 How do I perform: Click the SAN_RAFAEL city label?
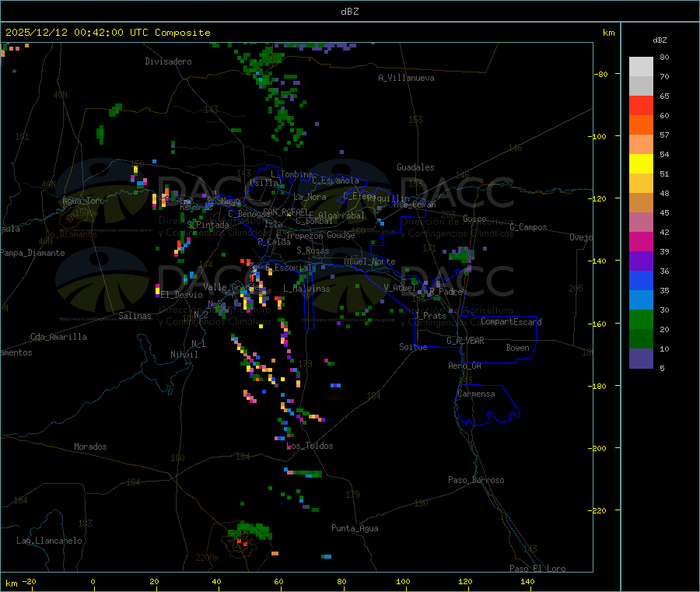(x=285, y=212)
